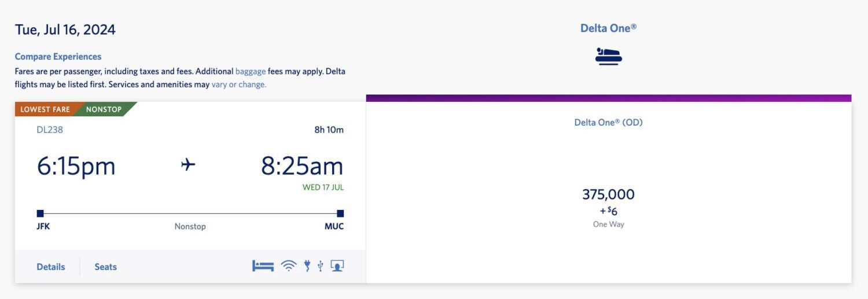Open the Seats view
Viewport: 868px width, 299px height.
pyautogui.click(x=106, y=267)
